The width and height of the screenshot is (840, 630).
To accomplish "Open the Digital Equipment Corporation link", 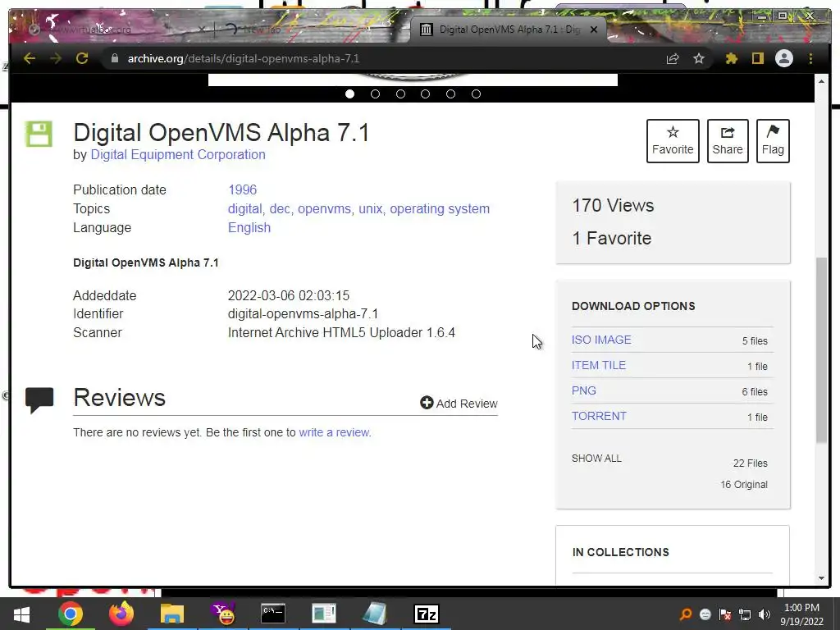I will tap(178, 154).
